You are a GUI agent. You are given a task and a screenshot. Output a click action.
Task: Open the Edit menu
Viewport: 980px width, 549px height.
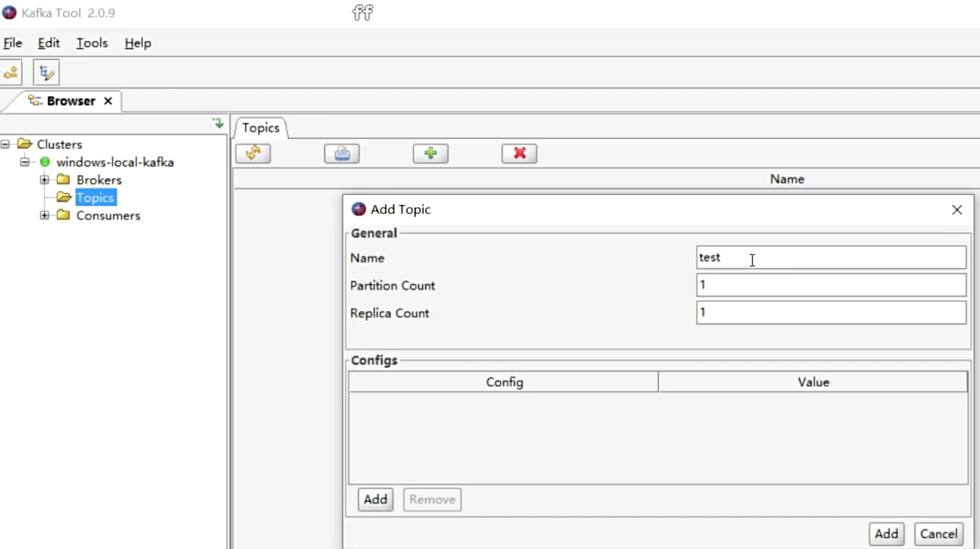(x=49, y=43)
